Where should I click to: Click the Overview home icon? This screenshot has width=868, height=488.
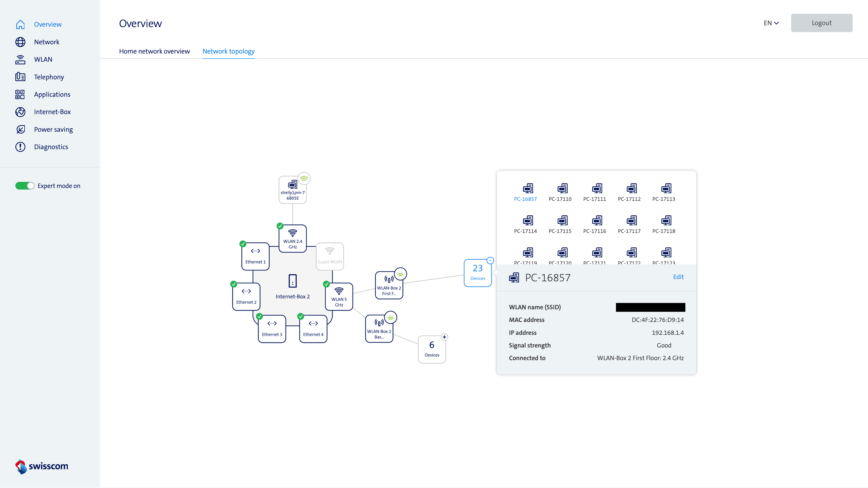(20, 24)
